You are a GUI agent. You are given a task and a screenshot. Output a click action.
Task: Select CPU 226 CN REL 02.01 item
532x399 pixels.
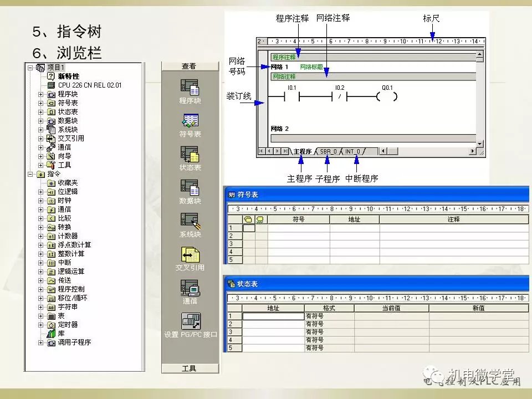pyautogui.click(x=89, y=85)
